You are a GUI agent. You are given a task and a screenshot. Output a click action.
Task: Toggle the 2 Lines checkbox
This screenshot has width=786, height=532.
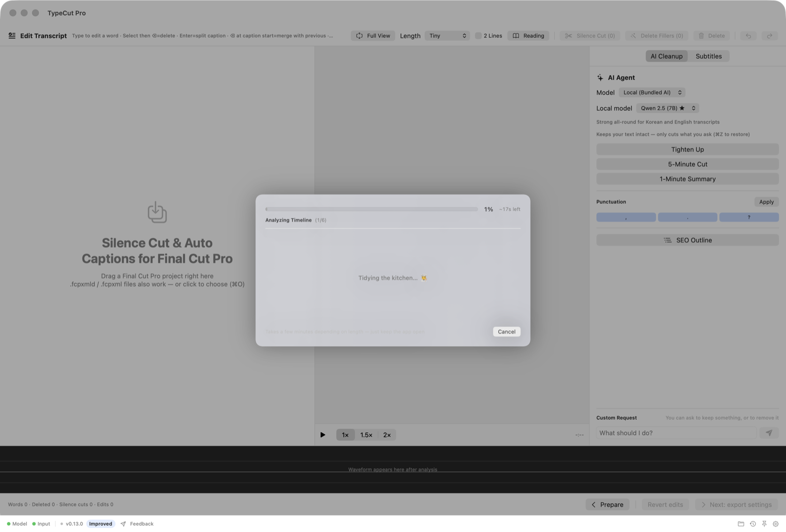(x=478, y=36)
